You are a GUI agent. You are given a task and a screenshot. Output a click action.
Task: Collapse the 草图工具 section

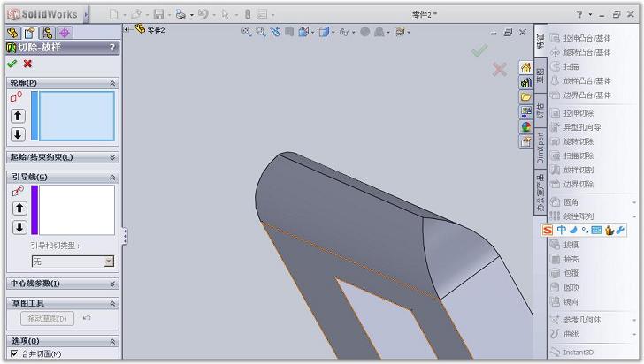[x=112, y=304]
